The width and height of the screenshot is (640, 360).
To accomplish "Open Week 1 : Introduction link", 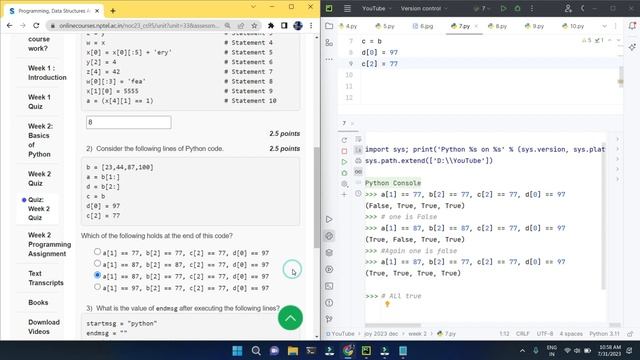I will (47, 73).
